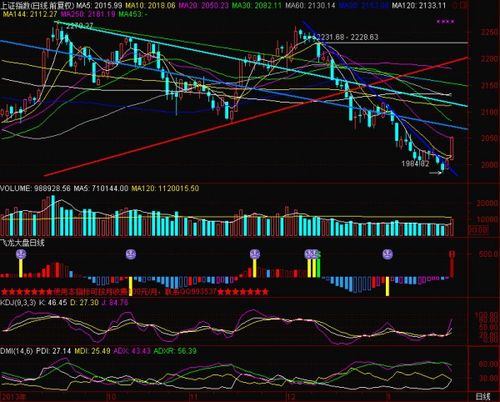This screenshot has width=500, height=402.
Task: Click the MA250: 2181.19 label
Action: pyautogui.click(x=88, y=14)
